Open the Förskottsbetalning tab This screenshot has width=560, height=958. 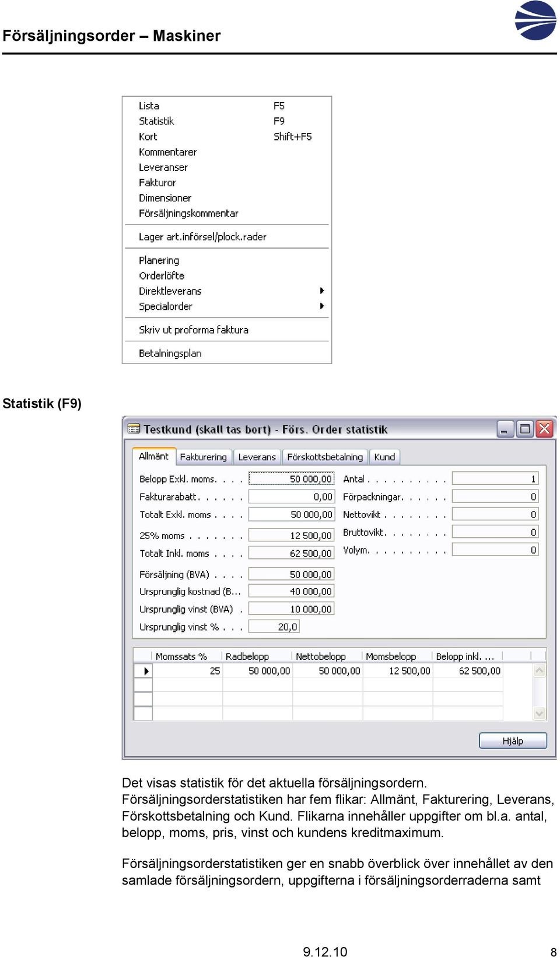(325, 457)
